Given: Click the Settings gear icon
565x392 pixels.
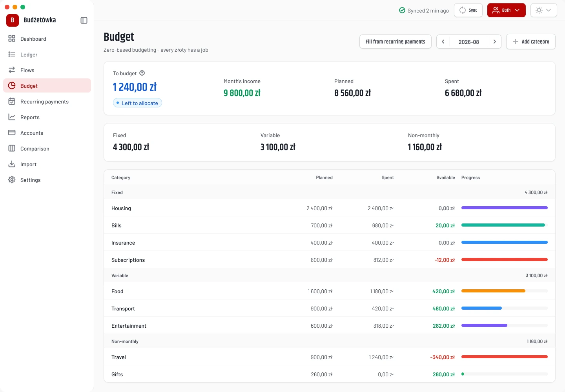Looking at the screenshot, I should [x=12, y=180].
